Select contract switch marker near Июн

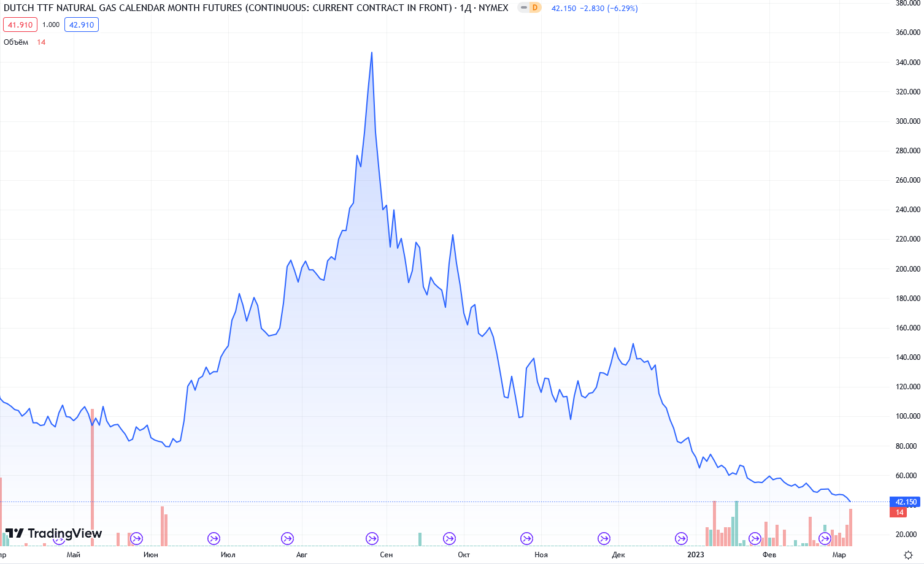[136, 539]
